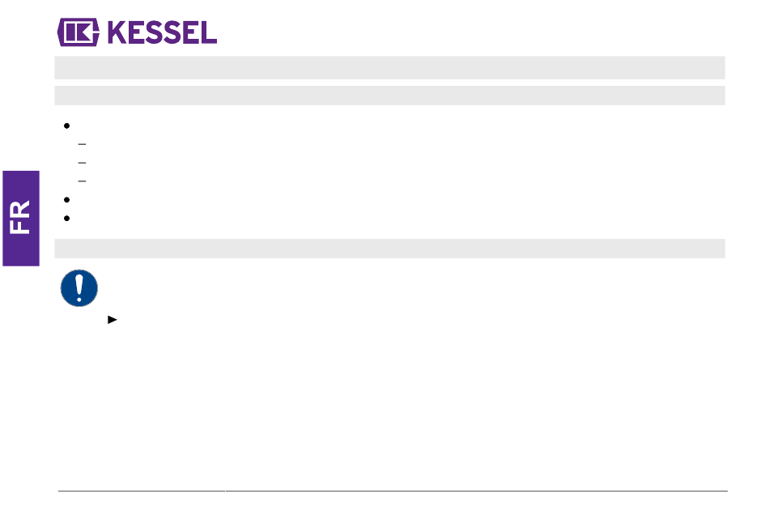Click the topmost grey heading bar
The width and height of the screenshot is (769, 532).
389,68
